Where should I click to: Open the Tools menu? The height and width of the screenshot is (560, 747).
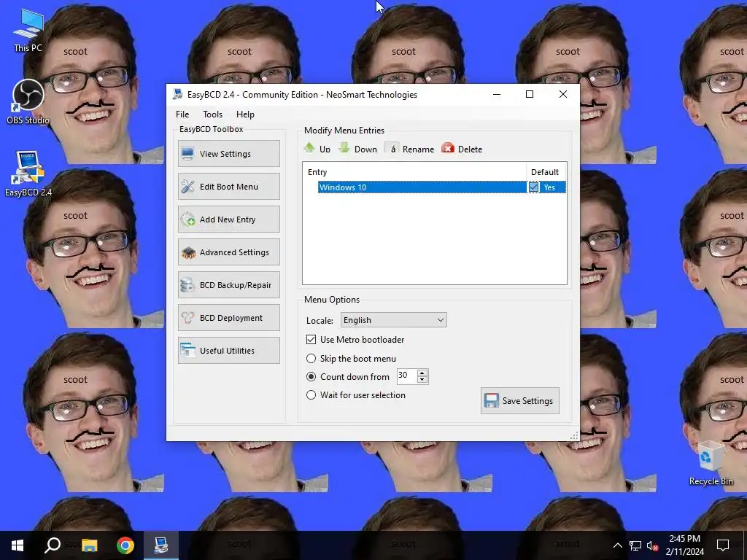click(212, 114)
